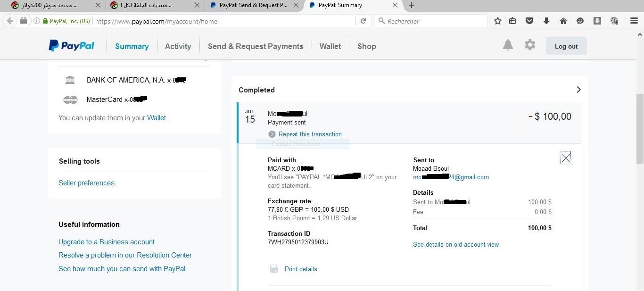The height and width of the screenshot is (291, 644).
Task: Follow the Wallet link under the cards
Action: [157, 118]
